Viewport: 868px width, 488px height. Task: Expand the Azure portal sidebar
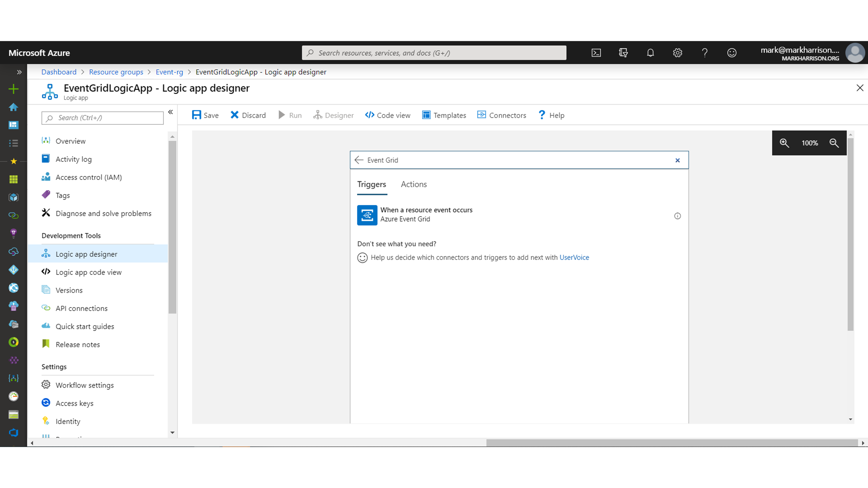point(19,72)
